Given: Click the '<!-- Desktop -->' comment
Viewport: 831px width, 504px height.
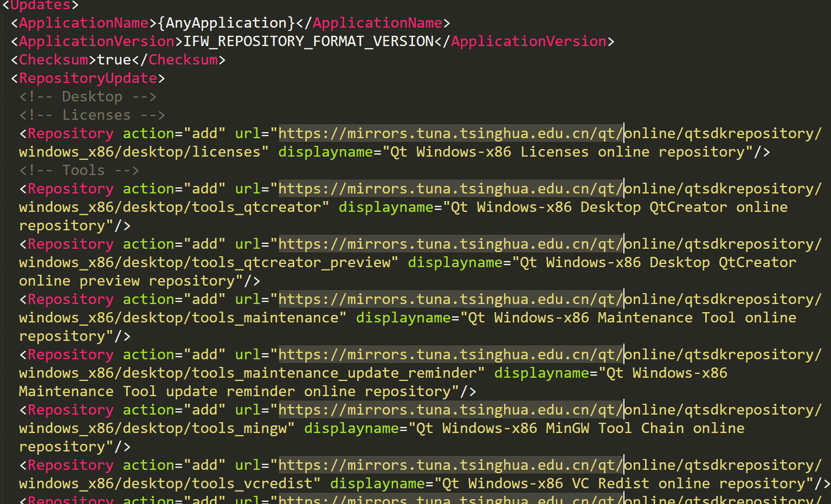Looking at the screenshot, I should (88, 96).
